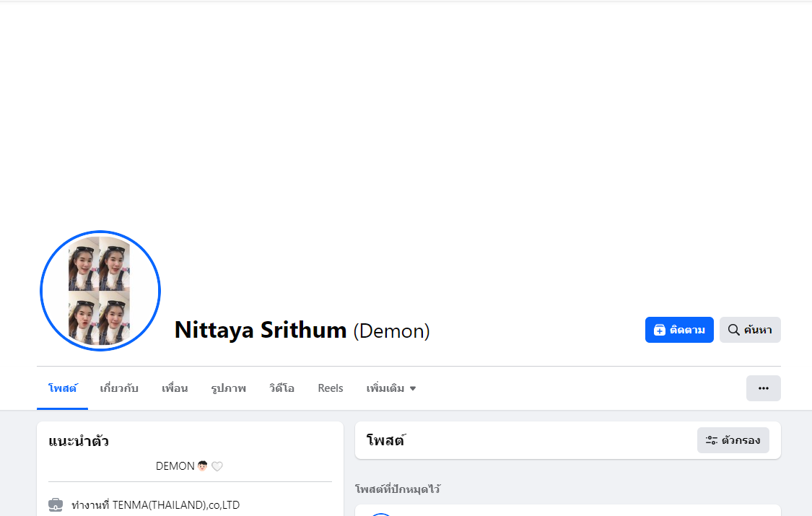Click the แนะนำตัว intro heading
The width and height of the screenshot is (812, 516).
79,441
